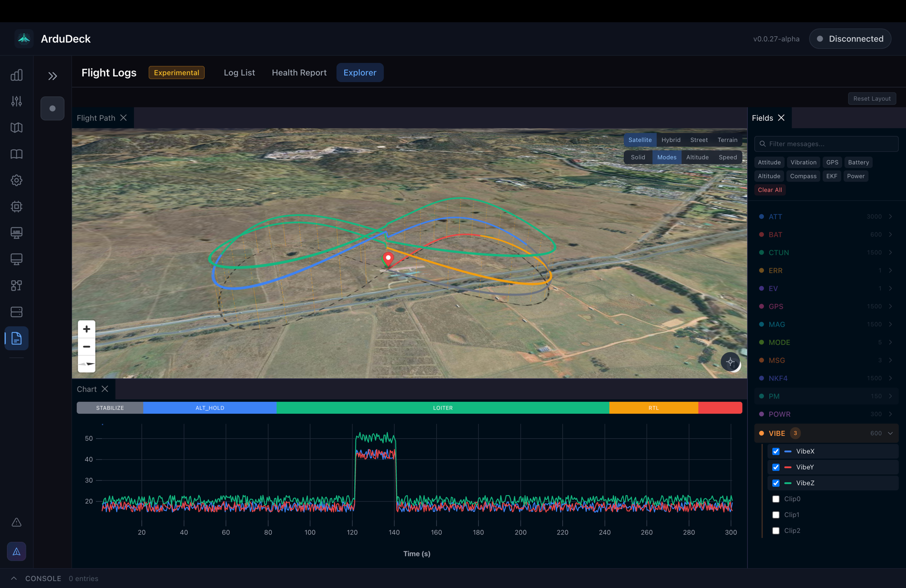The height and width of the screenshot is (588, 906).
Task: Click the map zoom in plus button
Action: click(87, 329)
